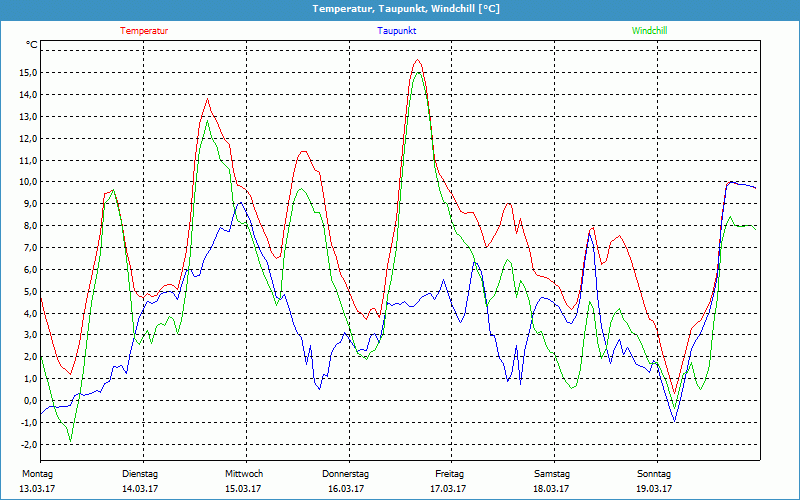Image resolution: width=800 pixels, height=500 pixels.
Task: Click the Sonntag day label
Action: (x=654, y=474)
